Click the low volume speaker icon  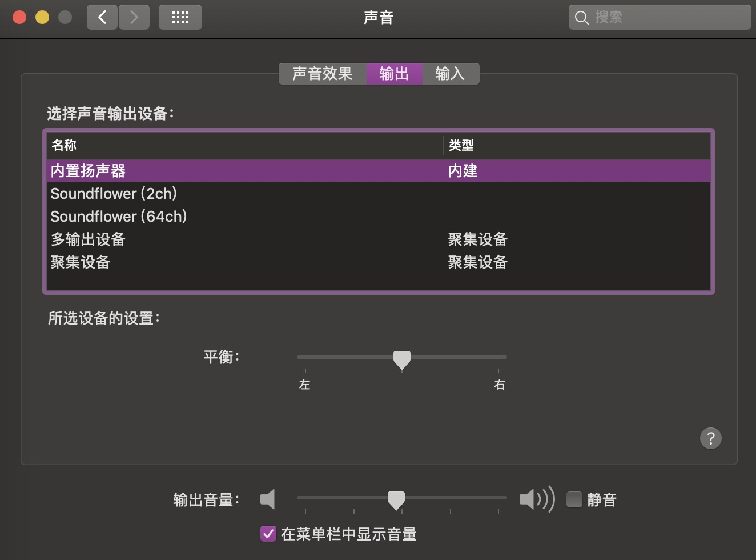pyautogui.click(x=267, y=499)
